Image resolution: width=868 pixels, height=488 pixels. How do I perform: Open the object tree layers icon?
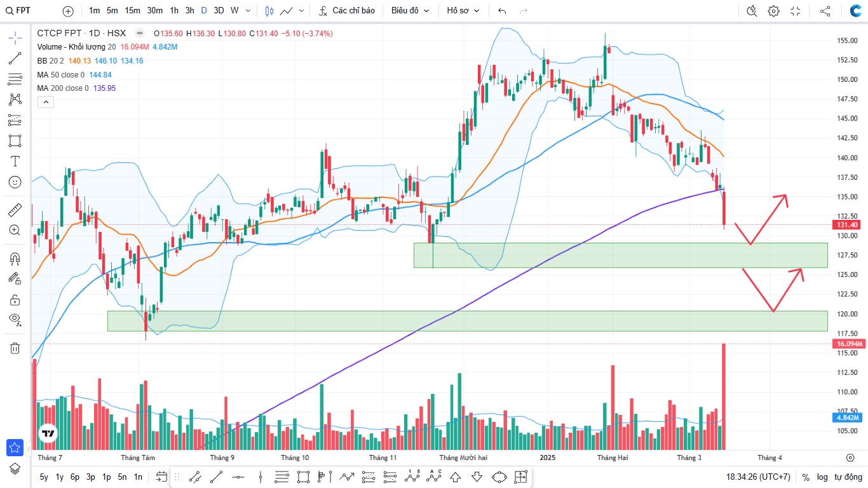click(15, 468)
